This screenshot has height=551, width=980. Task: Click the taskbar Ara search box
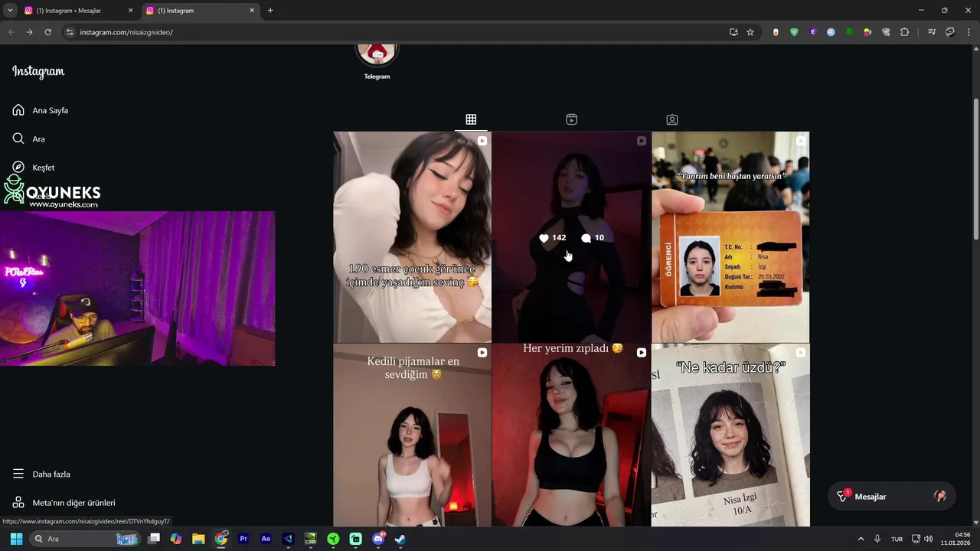tap(85, 539)
